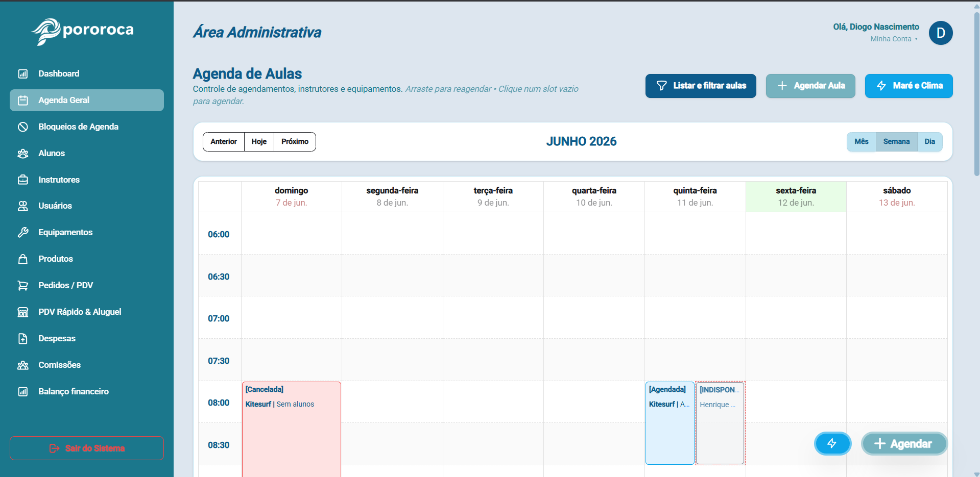This screenshot has width=980, height=477.
Task: Click the 06:00 time label
Action: coord(219,235)
